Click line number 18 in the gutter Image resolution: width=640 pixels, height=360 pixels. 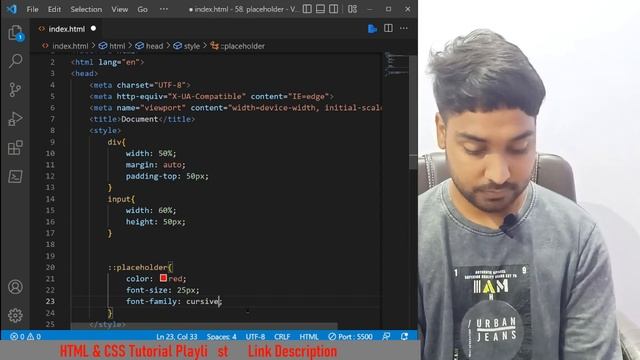(x=50, y=244)
